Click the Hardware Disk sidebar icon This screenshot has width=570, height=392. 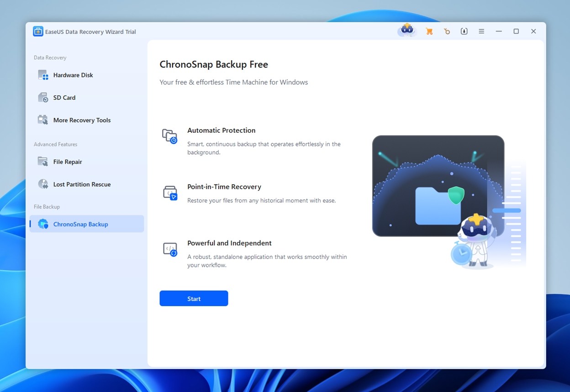coord(43,75)
